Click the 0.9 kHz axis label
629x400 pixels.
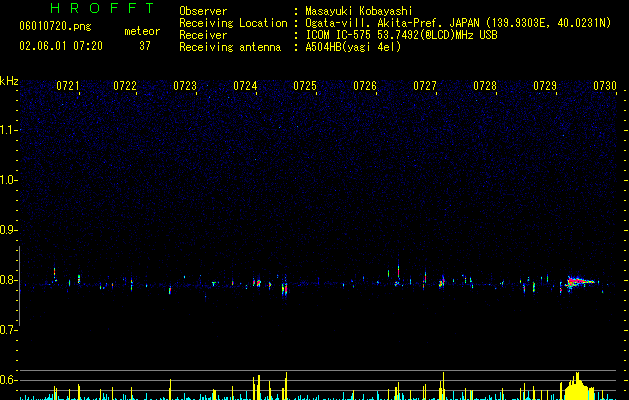(x=9, y=230)
